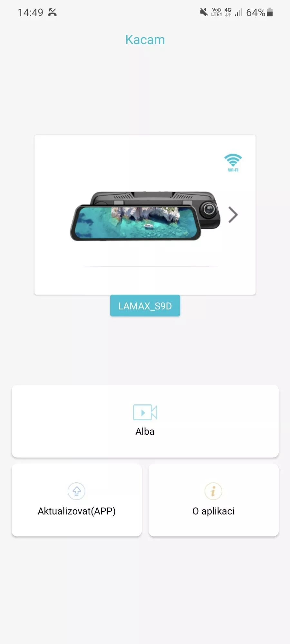Tap the VoLTE LTE1 indicator
Image resolution: width=290 pixels, height=644 pixels.
coord(217,12)
